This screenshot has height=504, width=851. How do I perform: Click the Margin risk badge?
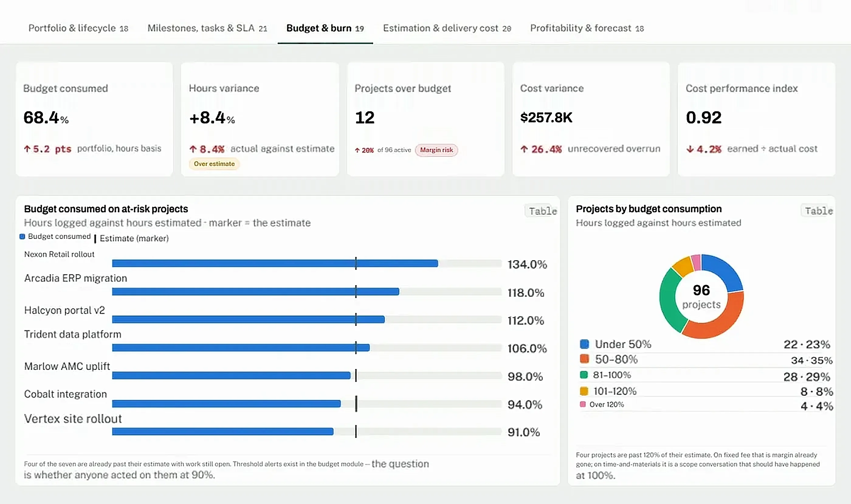point(436,150)
